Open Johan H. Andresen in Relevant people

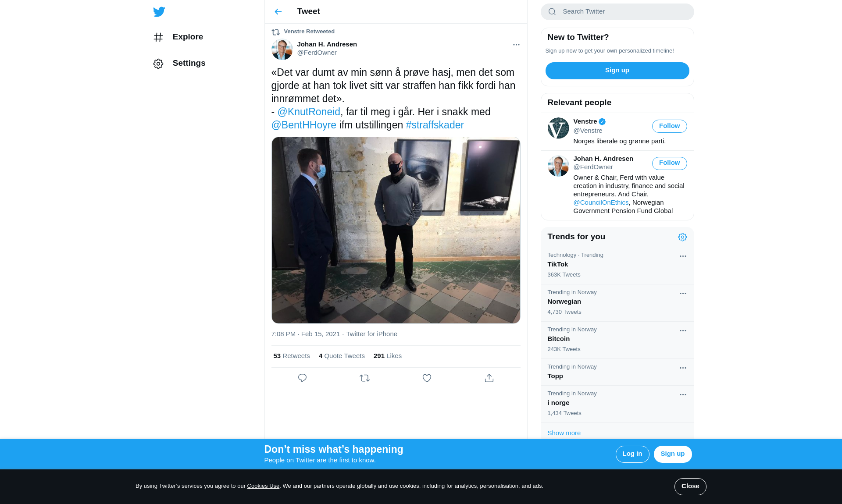click(x=603, y=159)
